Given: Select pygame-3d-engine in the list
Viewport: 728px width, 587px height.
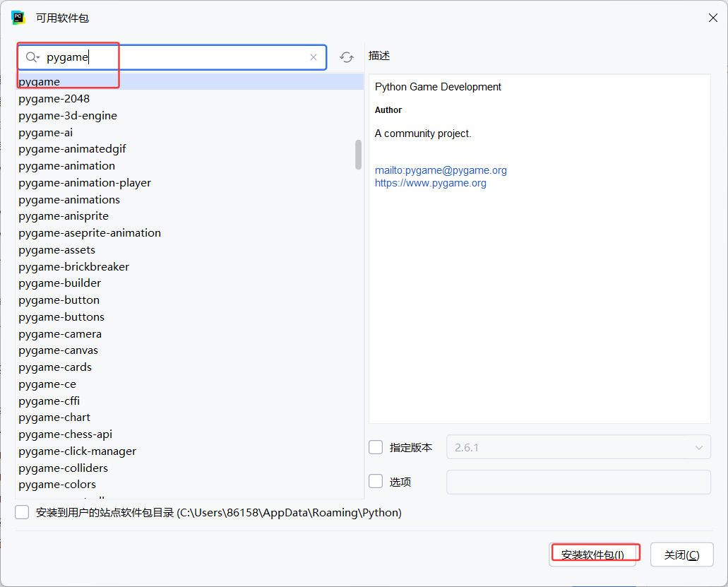Looking at the screenshot, I should tap(189, 115).
